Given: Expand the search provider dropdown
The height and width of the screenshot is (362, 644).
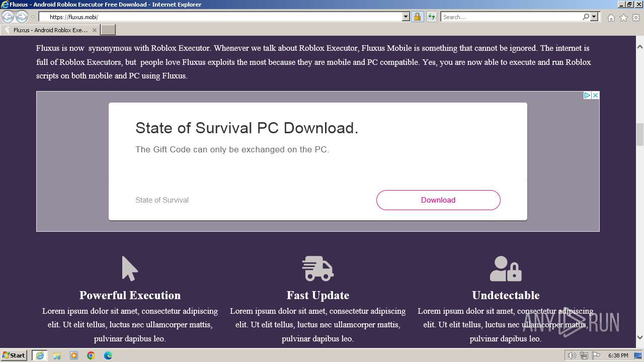Looking at the screenshot, I should pyautogui.click(x=594, y=17).
